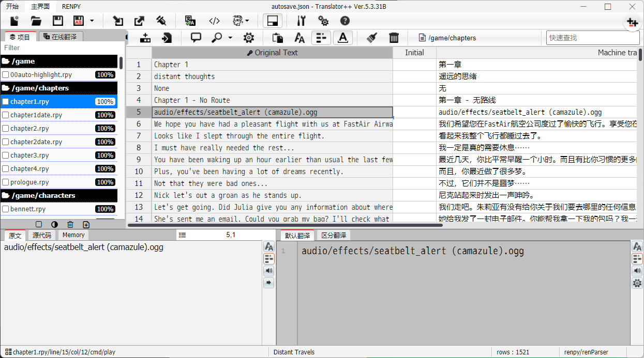Switch to the 主界面 menu tab

click(40, 6)
